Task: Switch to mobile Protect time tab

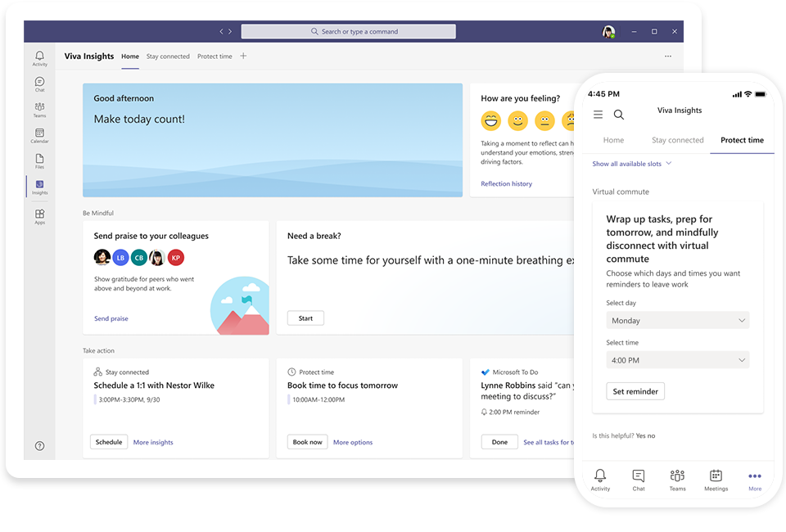Action: point(742,140)
